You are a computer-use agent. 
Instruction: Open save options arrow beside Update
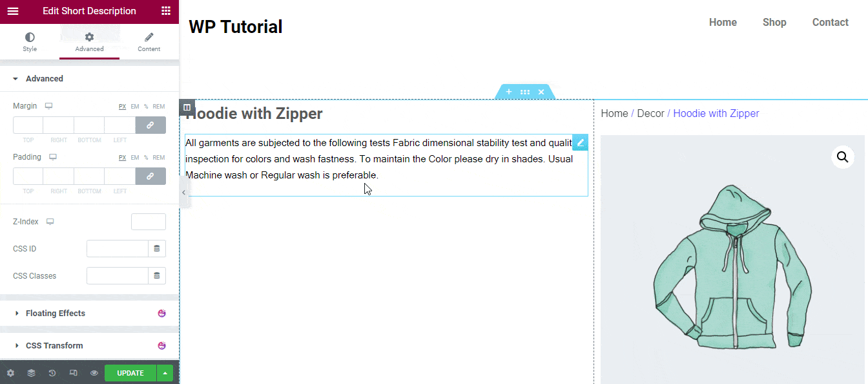[165, 373]
